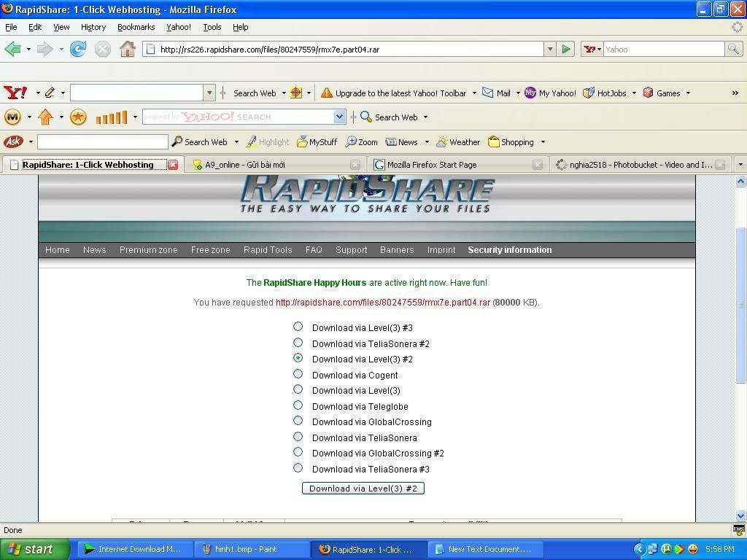Viewport: 747px width, 560px height.
Task: Open the Home page icon
Action: coord(127,49)
